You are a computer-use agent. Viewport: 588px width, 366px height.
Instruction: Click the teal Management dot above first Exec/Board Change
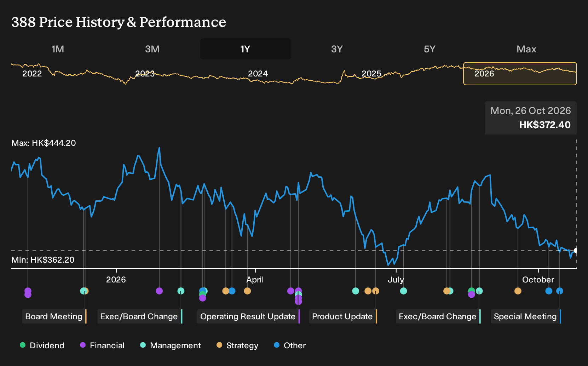pyautogui.click(x=181, y=291)
